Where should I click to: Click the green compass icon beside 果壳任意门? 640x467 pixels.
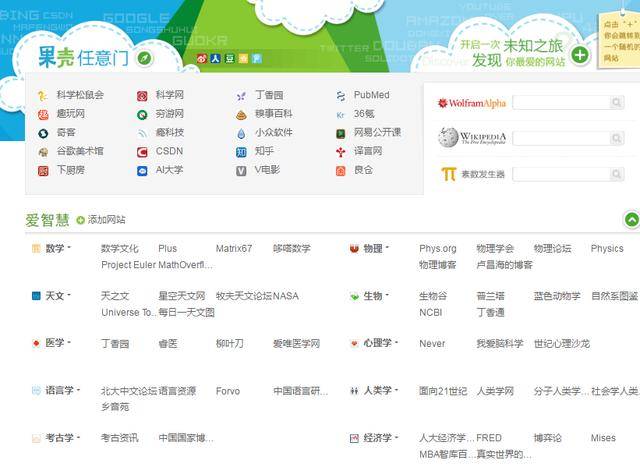(144, 58)
